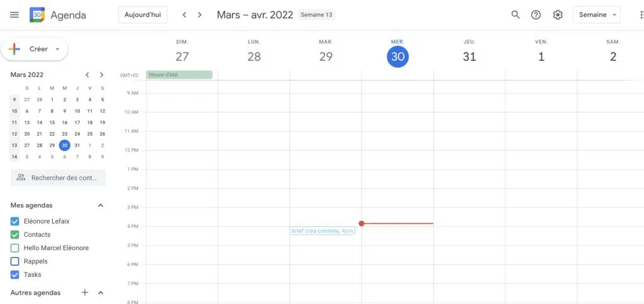Image resolution: width=644 pixels, height=304 pixels.
Task: Uncheck the Eléonore Lefaix calendar
Action: coord(15,221)
